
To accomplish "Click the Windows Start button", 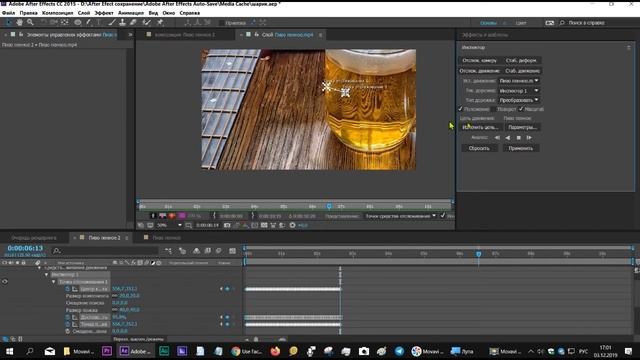I will 9,351.
